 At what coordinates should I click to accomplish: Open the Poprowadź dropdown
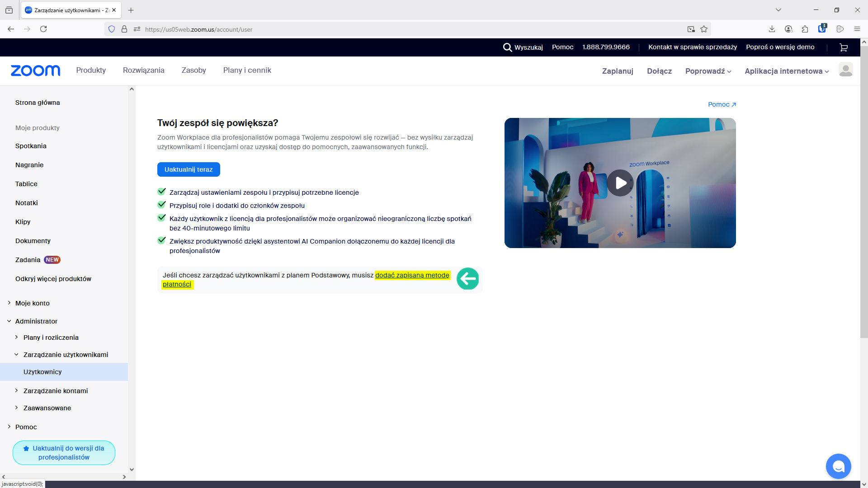708,71
